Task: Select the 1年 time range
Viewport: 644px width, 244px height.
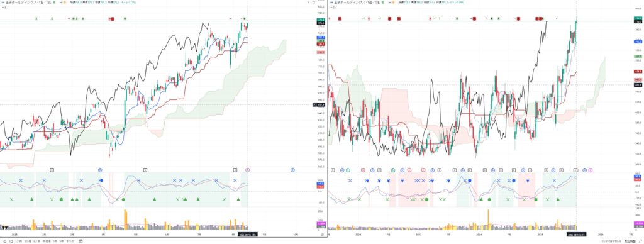Action: [55, 241]
